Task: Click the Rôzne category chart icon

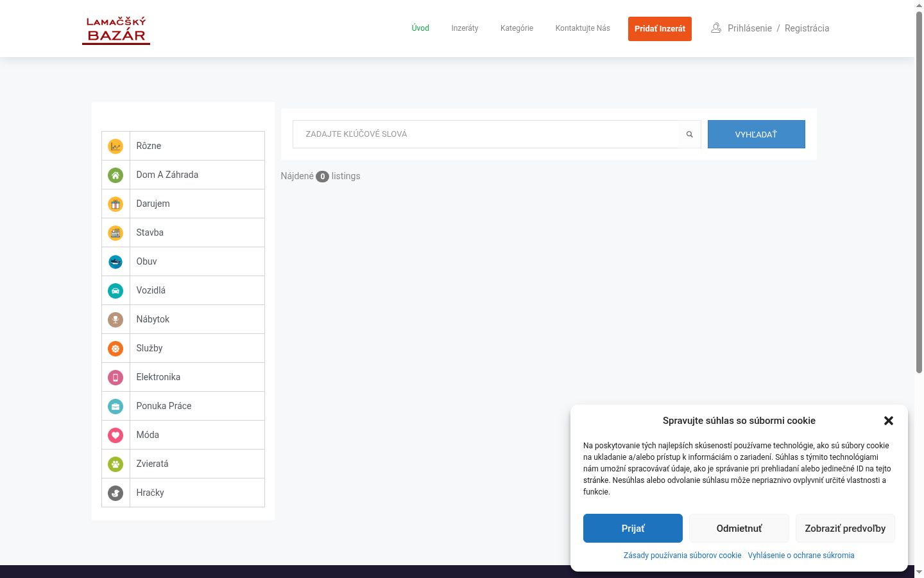Action: (116, 146)
